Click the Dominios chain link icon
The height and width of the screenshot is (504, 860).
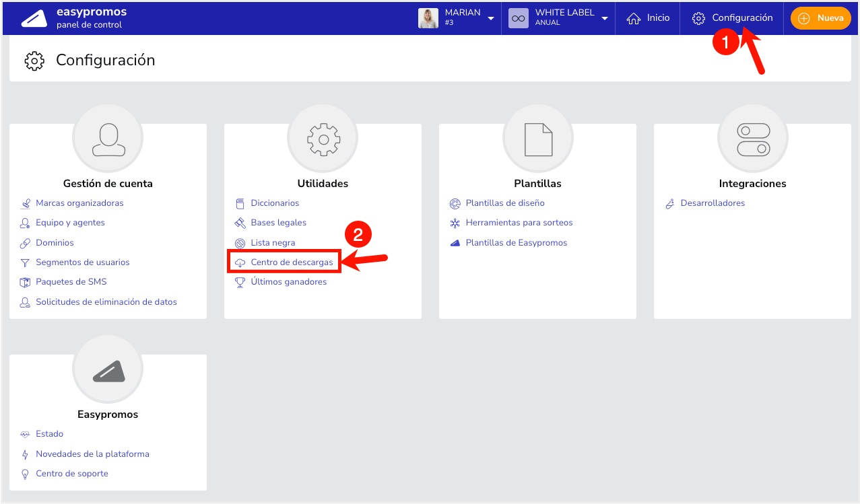point(25,243)
